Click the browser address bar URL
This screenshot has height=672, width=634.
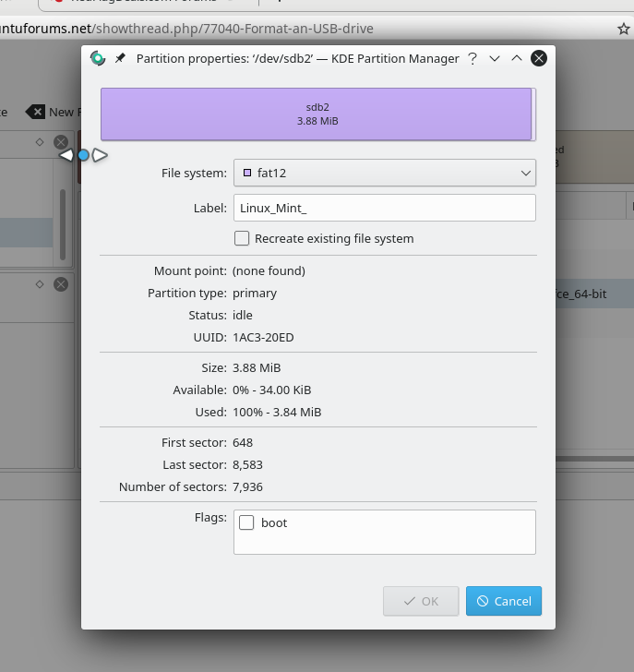pos(185,29)
